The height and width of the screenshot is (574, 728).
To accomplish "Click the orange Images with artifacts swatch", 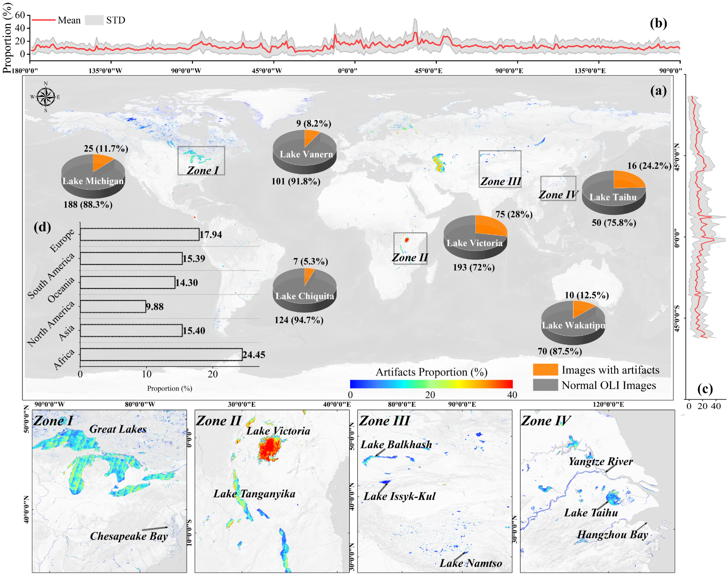I will 545,370.
